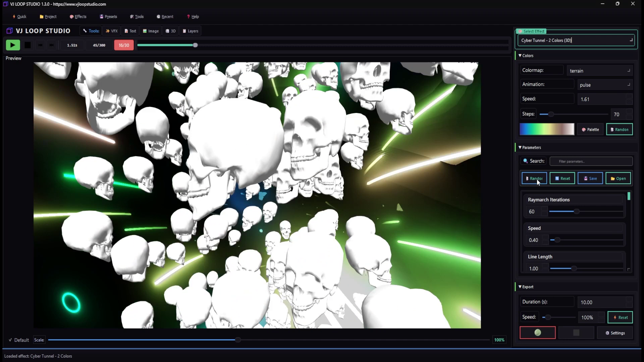Open the Animation dropdown showing pulse

click(605, 85)
